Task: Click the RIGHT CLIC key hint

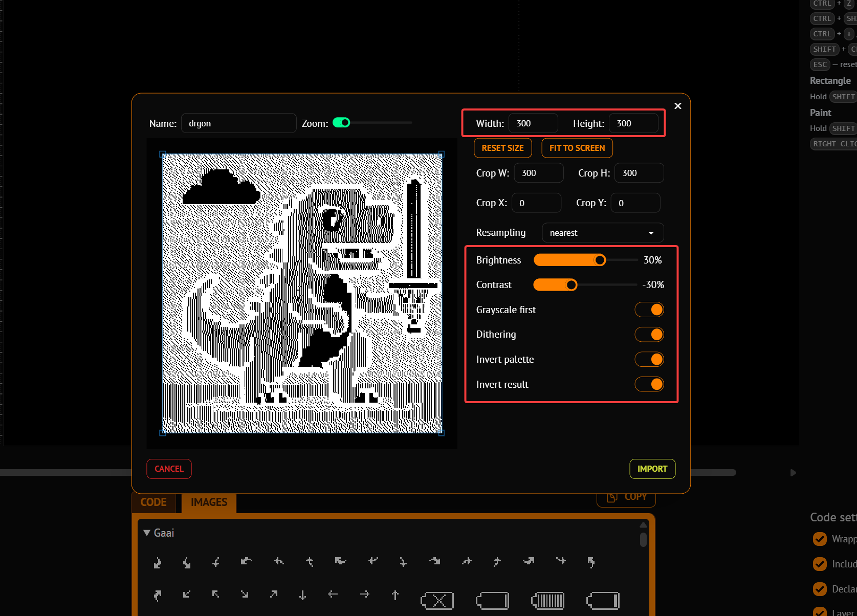Action: point(833,144)
